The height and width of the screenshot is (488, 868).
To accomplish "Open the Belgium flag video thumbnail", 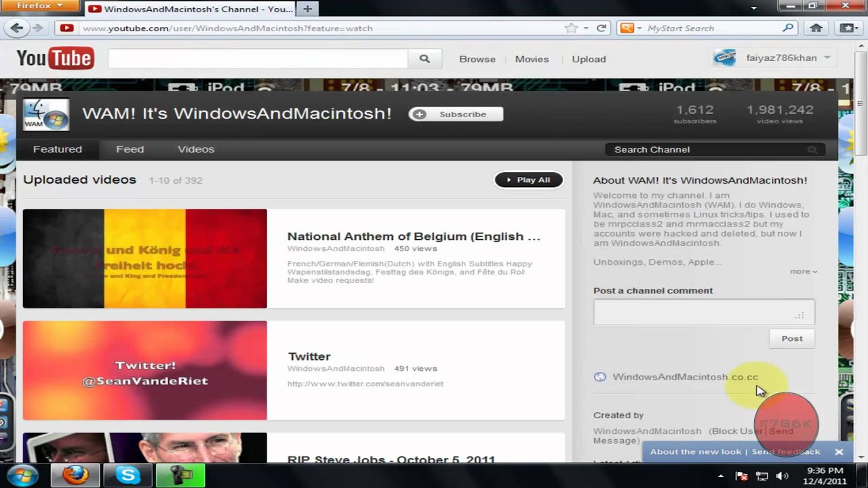I will click(145, 258).
